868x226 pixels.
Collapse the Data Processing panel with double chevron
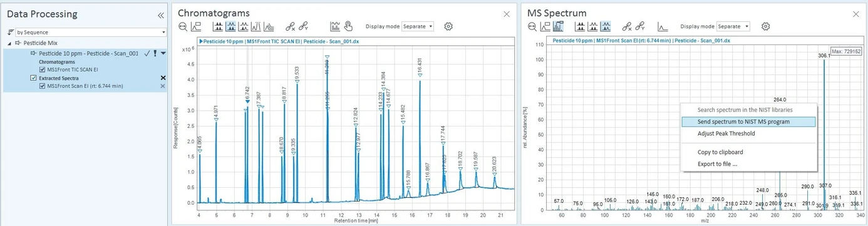click(160, 15)
